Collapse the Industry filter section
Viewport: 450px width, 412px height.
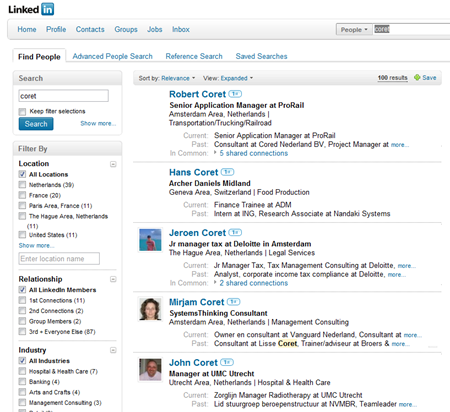point(113,350)
